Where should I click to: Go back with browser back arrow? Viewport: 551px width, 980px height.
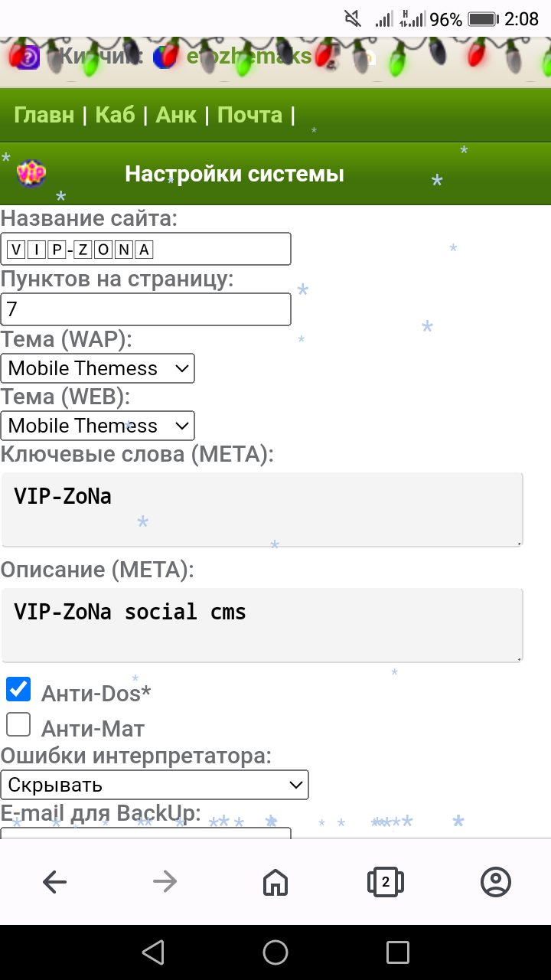click(x=55, y=882)
